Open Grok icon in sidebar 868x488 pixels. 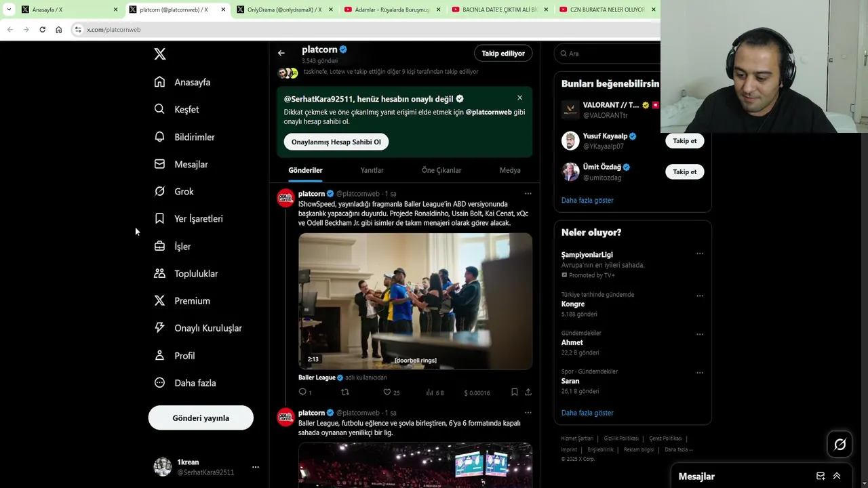(x=159, y=191)
